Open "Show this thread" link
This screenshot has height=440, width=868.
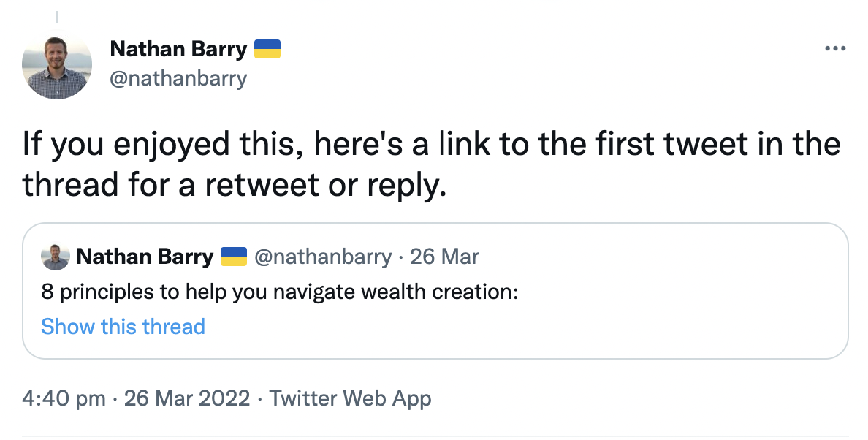coord(123,326)
